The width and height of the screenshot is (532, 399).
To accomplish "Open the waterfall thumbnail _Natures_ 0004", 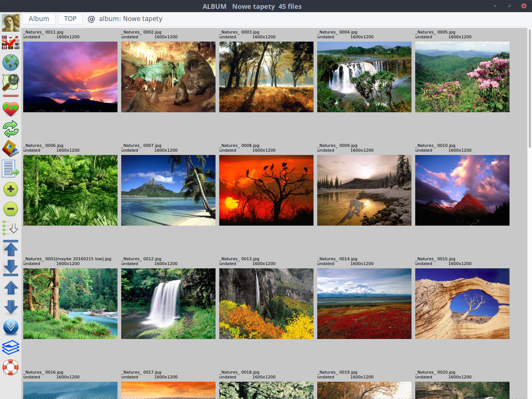I will pyautogui.click(x=364, y=77).
